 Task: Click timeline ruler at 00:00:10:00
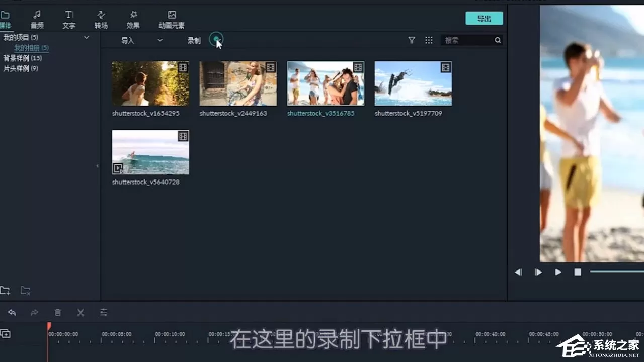pos(170,334)
